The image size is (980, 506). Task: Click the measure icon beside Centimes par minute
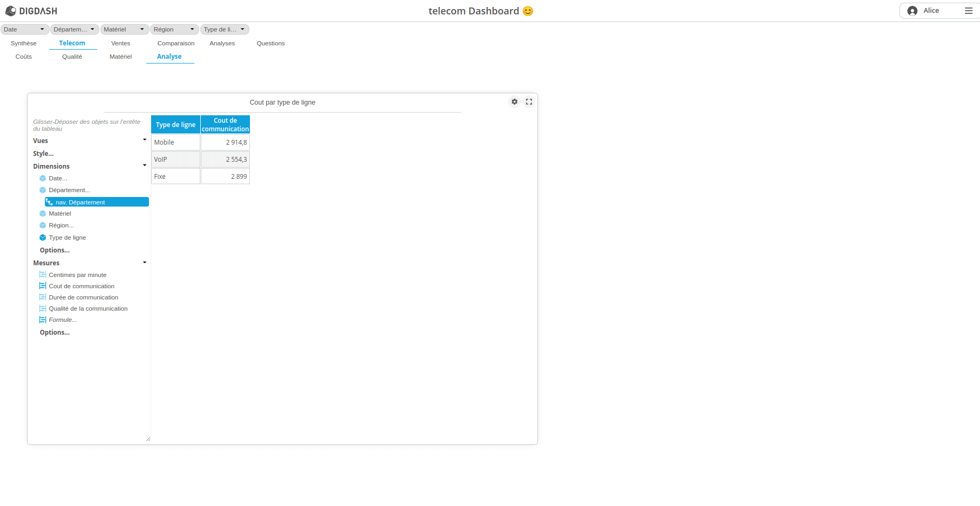(43, 275)
